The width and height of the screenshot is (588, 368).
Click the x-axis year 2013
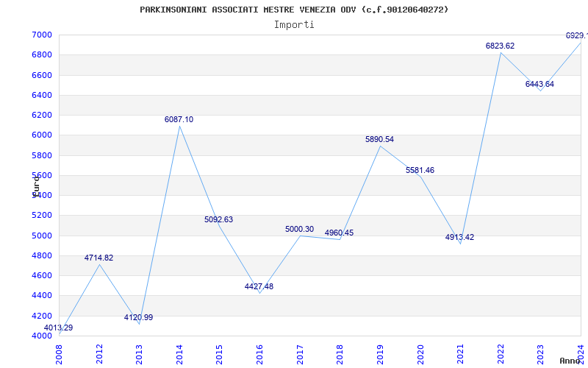click(x=139, y=354)
